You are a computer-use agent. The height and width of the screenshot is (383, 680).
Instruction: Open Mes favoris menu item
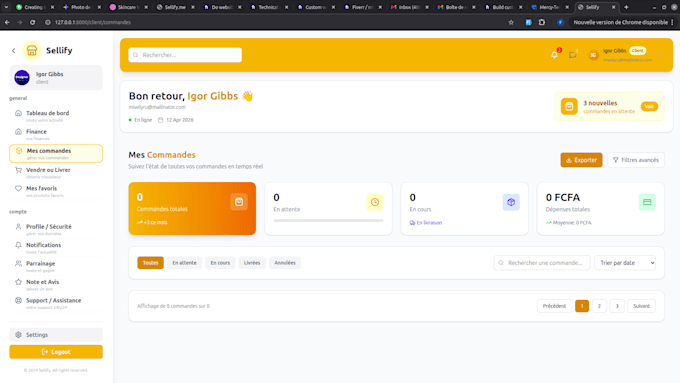click(x=56, y=191)
